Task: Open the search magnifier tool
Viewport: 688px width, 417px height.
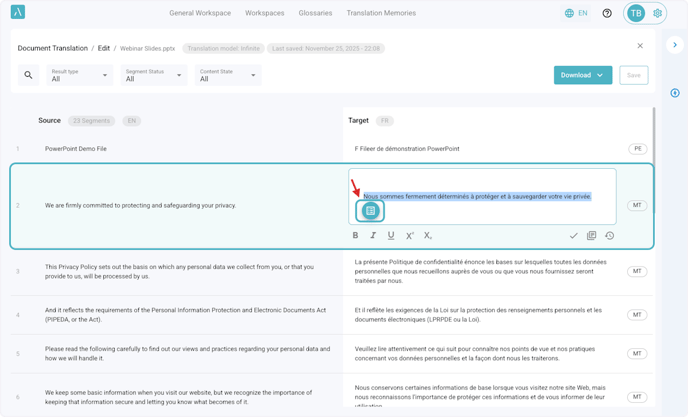Action: coord(28,75)
